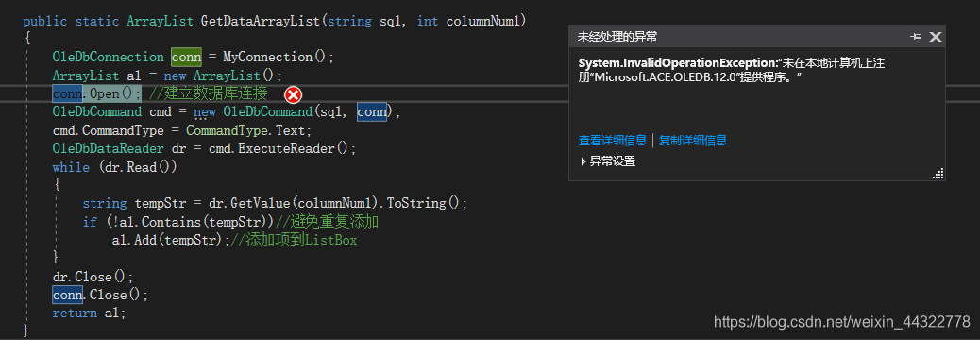Click the 建立数据库连接 comment
Screen dimensions: 980x340
click(x=208, y=93)
